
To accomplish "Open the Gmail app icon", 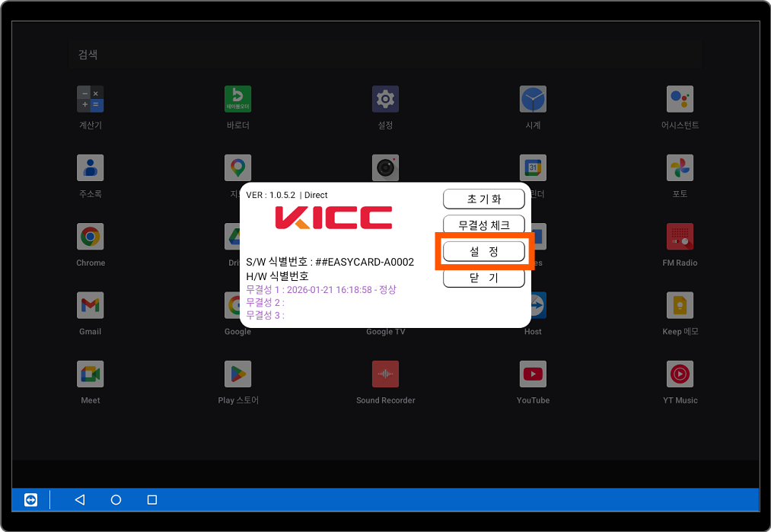I will point(90,305).
